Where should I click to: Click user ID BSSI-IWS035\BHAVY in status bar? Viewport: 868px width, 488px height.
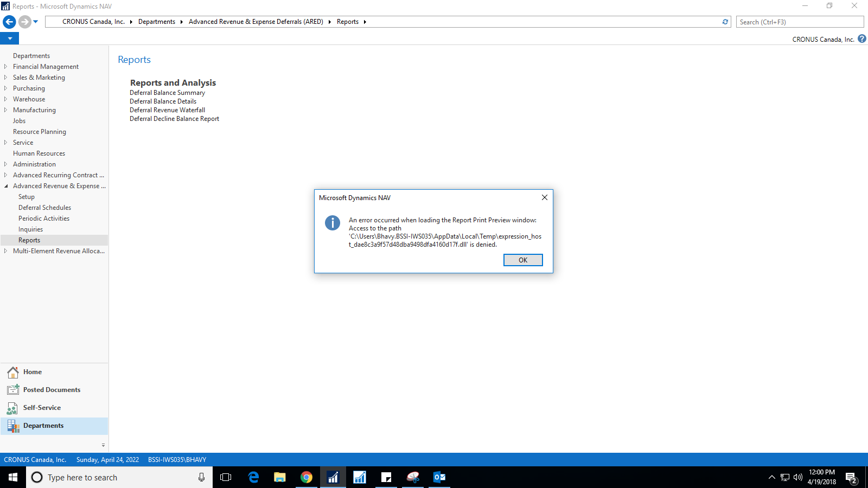point(177,460)
